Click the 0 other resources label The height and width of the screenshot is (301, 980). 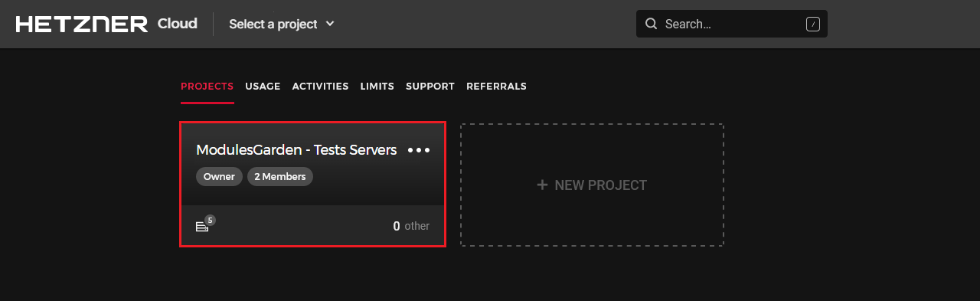(411, 226)
